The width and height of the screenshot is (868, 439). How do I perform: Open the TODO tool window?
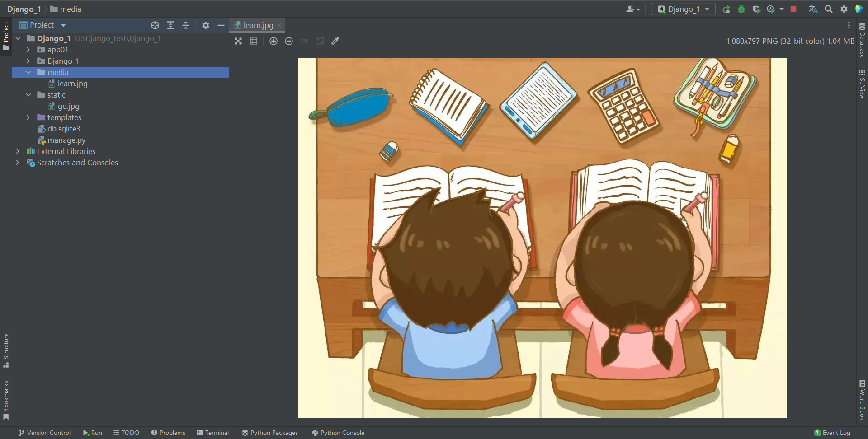point(126,433)
